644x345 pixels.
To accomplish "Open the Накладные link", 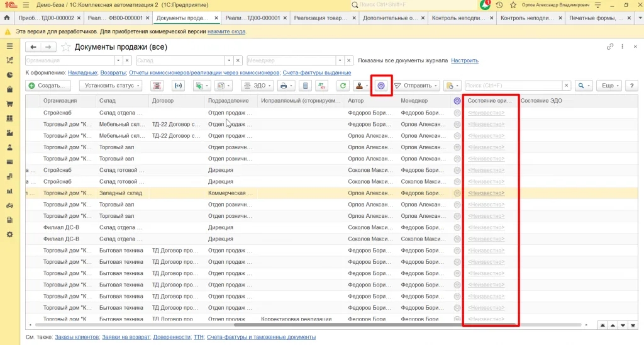I will click(82, 73).
